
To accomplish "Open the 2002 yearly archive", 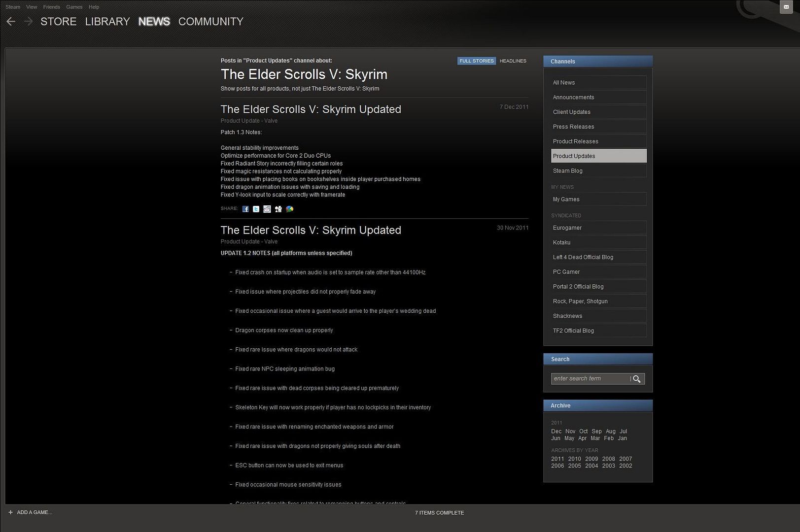I will 626,465.
